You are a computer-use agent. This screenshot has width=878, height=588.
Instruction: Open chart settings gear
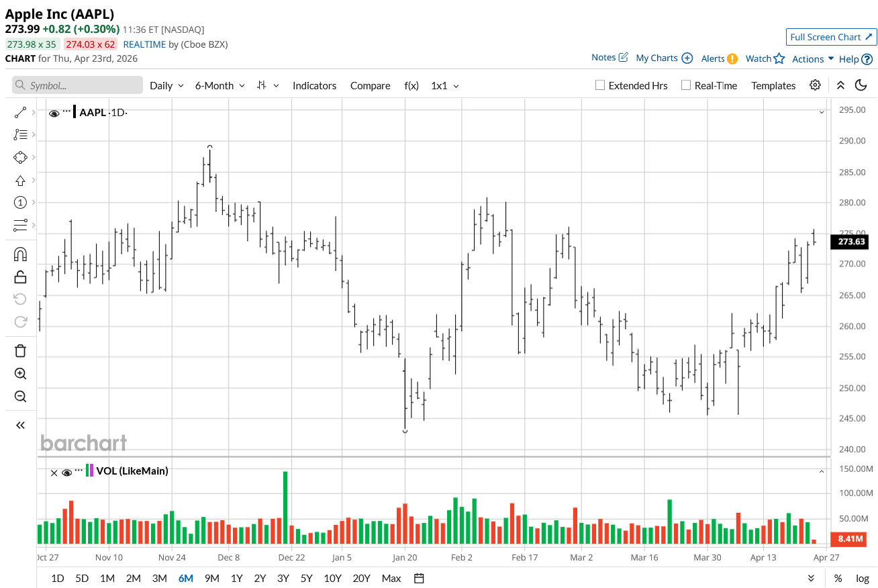815,85
